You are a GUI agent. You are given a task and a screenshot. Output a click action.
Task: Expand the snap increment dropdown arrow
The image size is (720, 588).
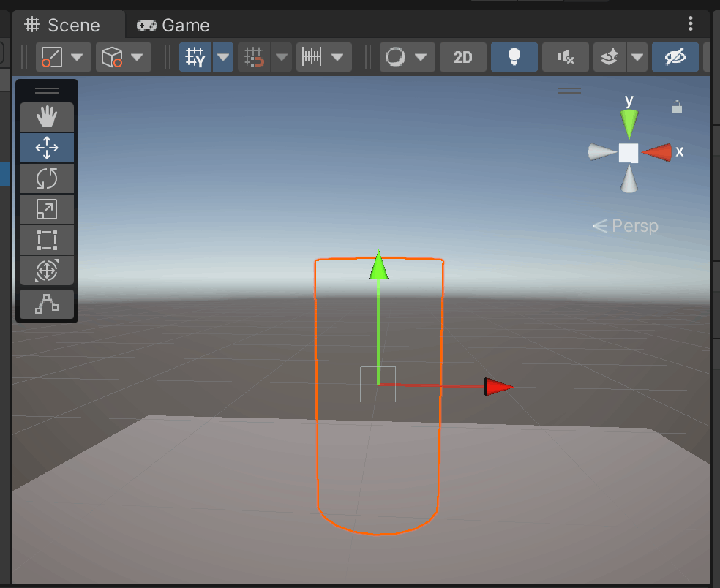[x=337, y=57]
